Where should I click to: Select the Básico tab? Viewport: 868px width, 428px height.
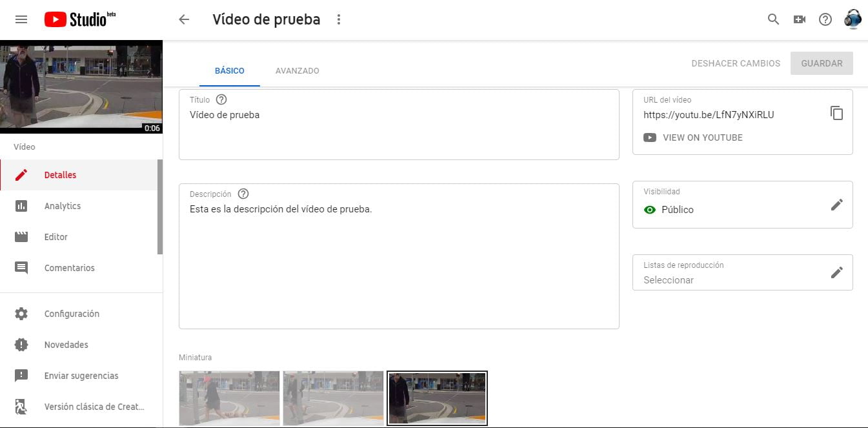click(x=229, y=71)
